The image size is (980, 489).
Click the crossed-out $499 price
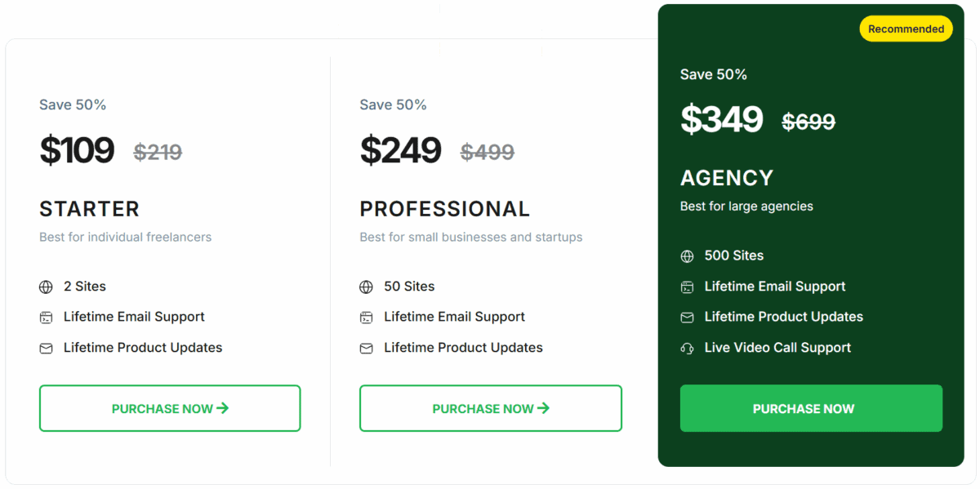click(x=487, y=152)
